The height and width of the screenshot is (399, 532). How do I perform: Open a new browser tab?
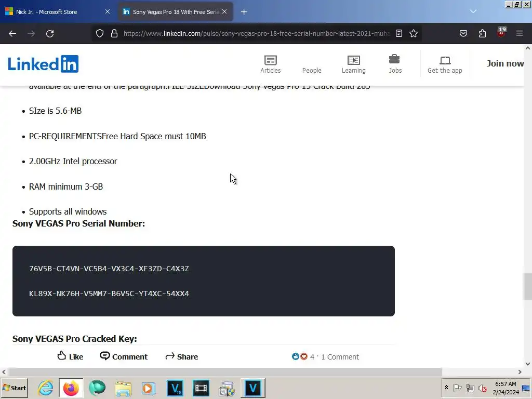click(x=244, y=12)
